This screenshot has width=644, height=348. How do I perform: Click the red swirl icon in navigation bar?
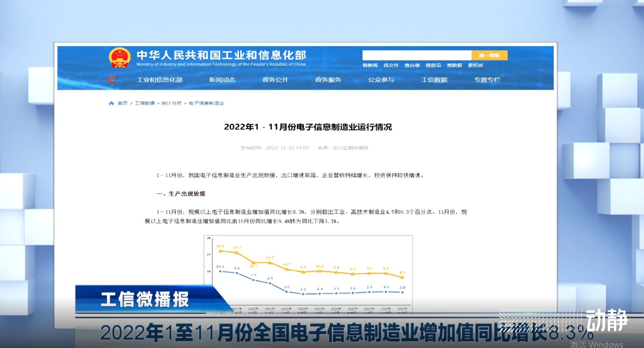pyautogui.click(x=113, y=80)
